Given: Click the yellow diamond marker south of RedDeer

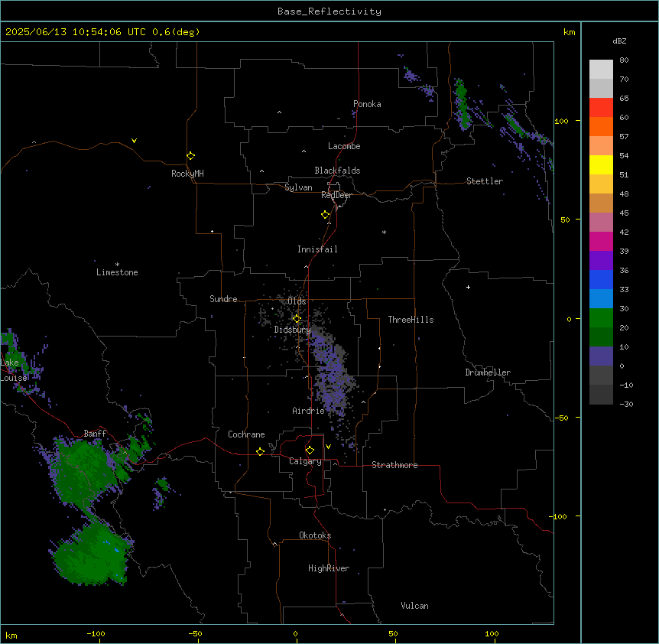Looking at the screenshot, I should tap(325, 215).
